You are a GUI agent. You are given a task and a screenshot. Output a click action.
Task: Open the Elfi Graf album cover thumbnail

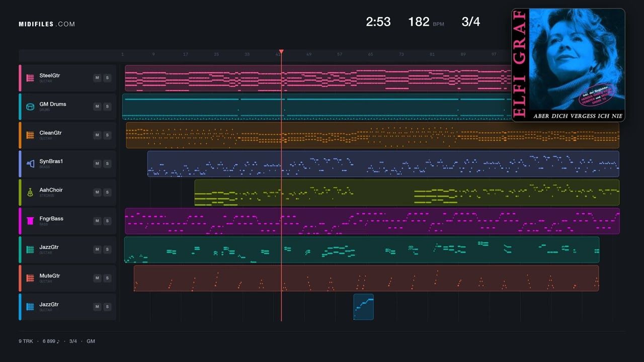pyautogui.click(x=569, y=65)
